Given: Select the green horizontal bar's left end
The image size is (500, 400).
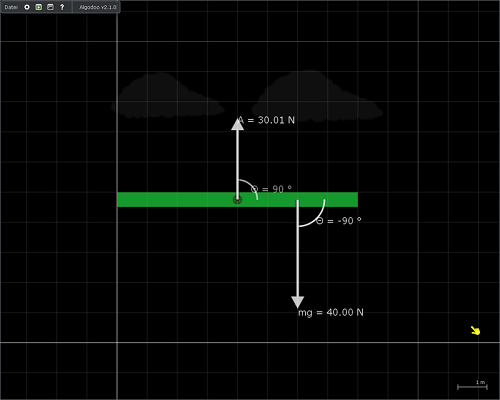Looking at the screenshot, I should [x=122, y=200].
